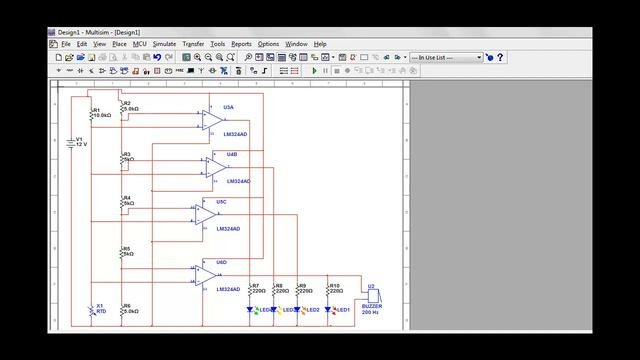Viewport: 640px width, 360px height.
Task: Open the Simulate menu
Action: 164,44
